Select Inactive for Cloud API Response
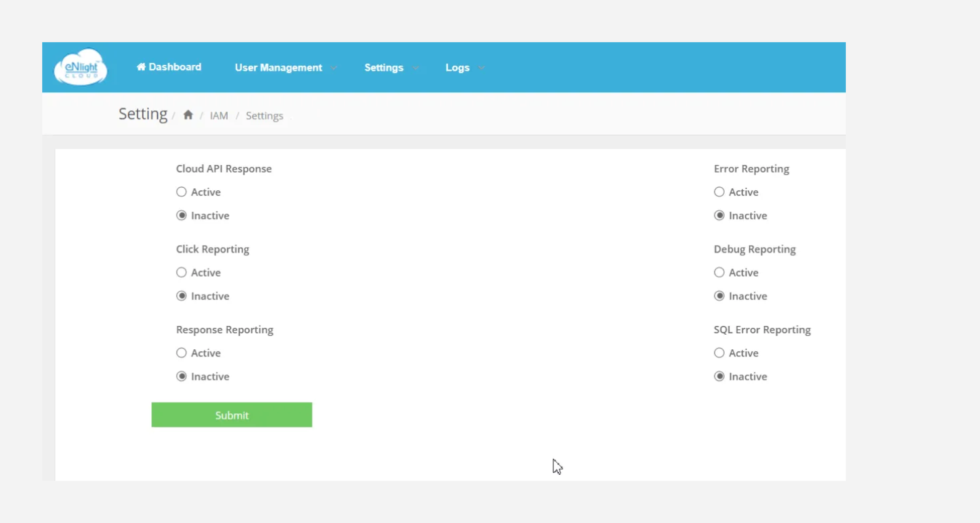Screen dimensions: 980x523 [x=181, y=215]
